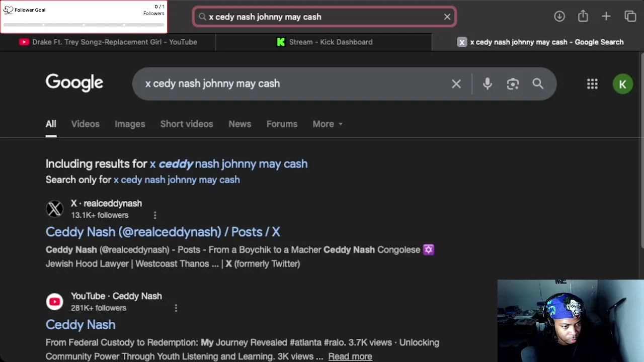The width and height of the screenshot is (644, 362).
Task: Open the Google apps grid
Action: coord(592,84)
